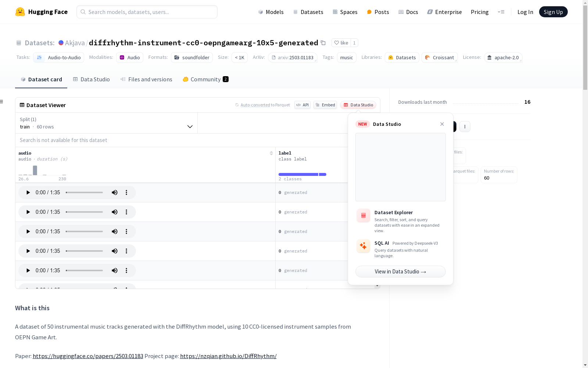Viewport: 588px width, 368px height.
Task: Click the SQL AI sparkle icon
Action: [x=363, y=246]
